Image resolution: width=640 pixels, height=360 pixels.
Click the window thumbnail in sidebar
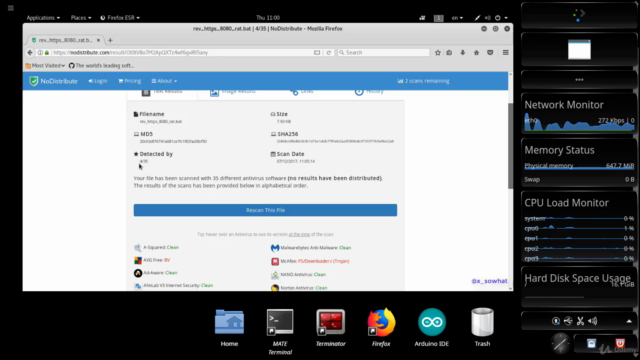[579, 49]
